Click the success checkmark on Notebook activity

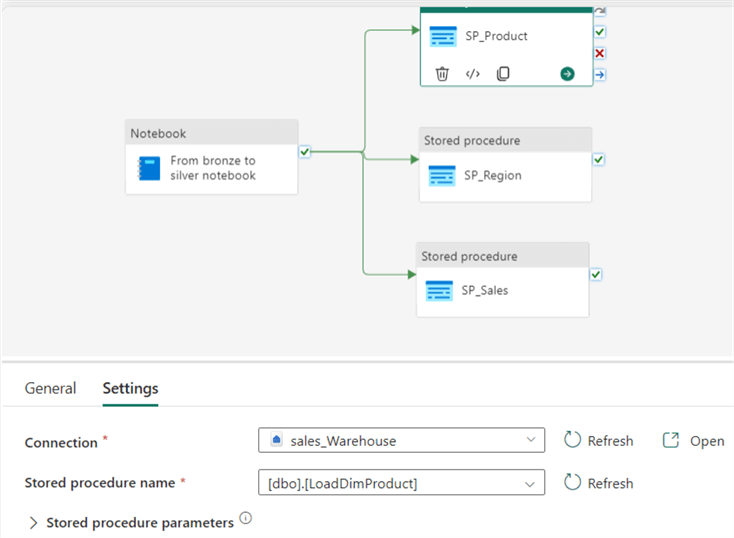tap(305, 152)
